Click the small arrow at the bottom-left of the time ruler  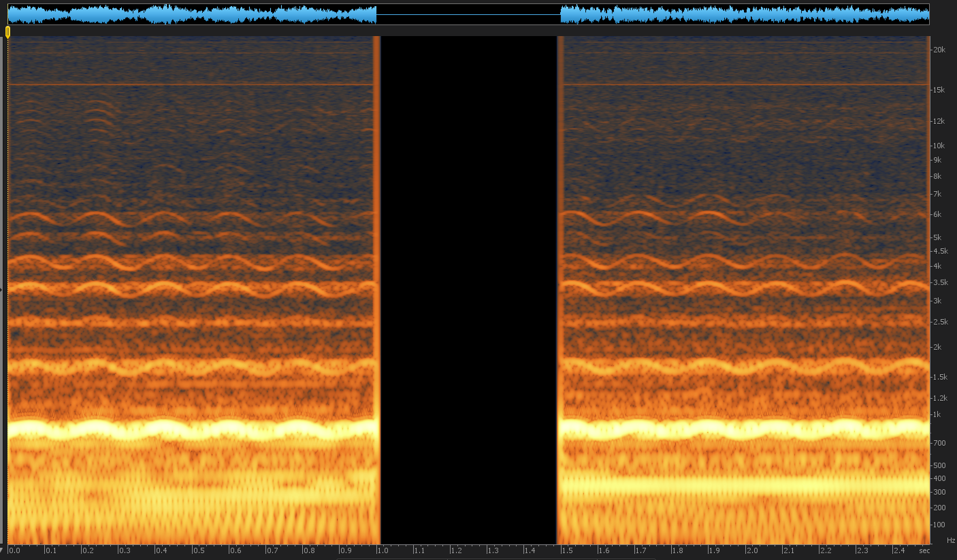tap(2, 549)
